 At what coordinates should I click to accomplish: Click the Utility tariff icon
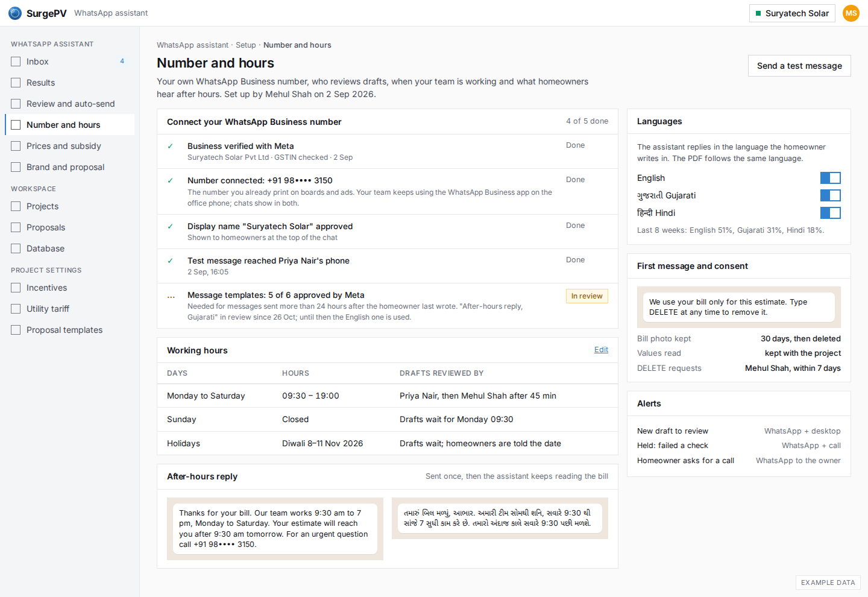pyautogui.click(x=16, y=309)
